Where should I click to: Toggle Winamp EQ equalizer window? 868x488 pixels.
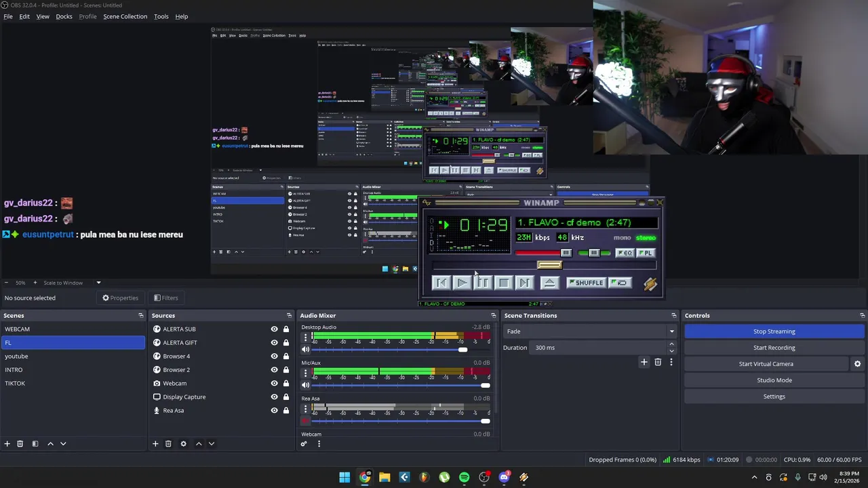[625, 253]
